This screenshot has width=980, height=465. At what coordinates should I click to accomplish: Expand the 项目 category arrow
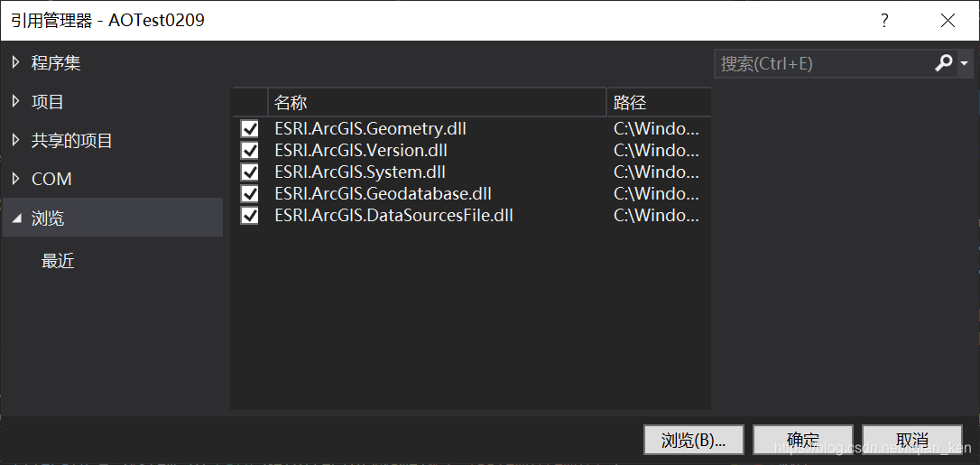point(16,101)
